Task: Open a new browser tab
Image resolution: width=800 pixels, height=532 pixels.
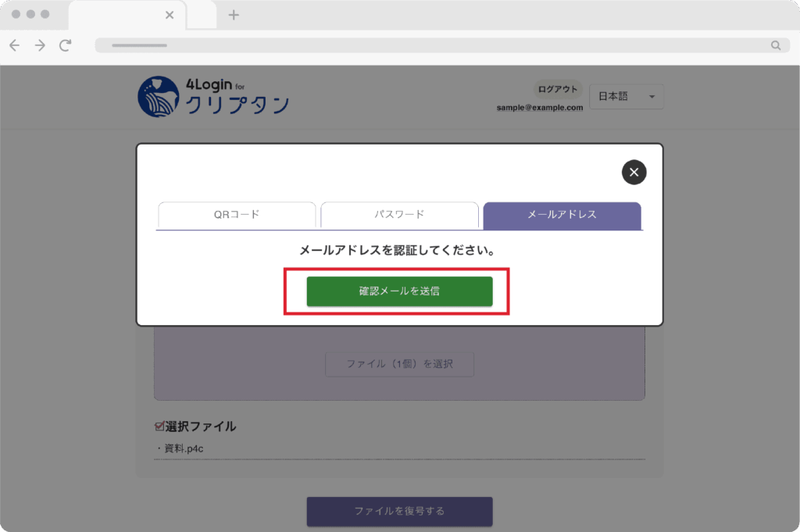Action: pyautogui.click(x=234, y=15)
